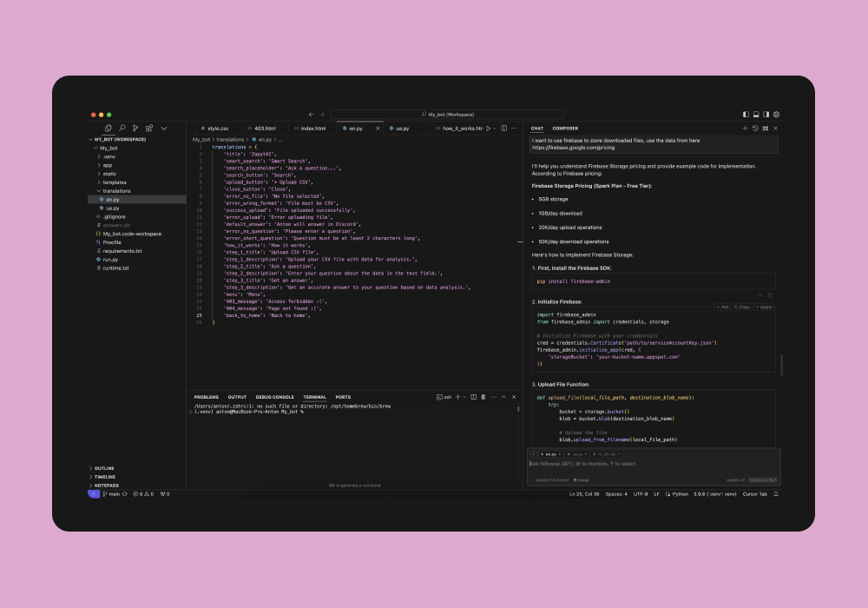Click the new chat plus icon

tap(745, 128)
